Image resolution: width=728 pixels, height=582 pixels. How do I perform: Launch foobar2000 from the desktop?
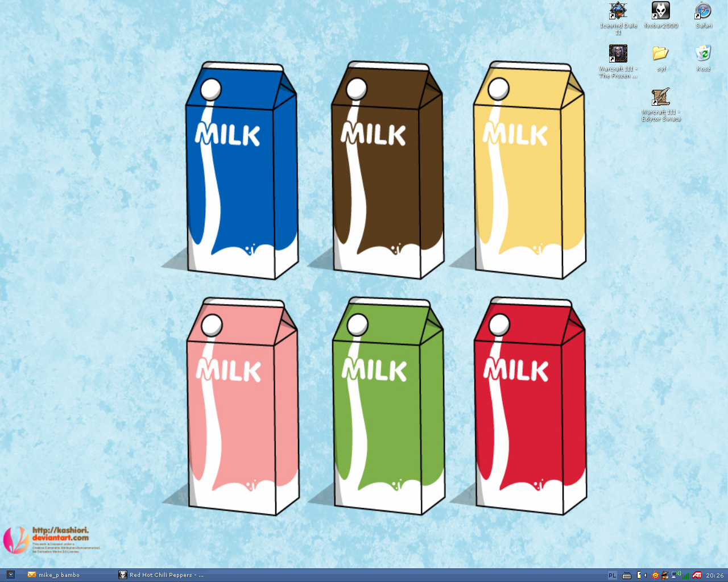click(x=660, y=11)
